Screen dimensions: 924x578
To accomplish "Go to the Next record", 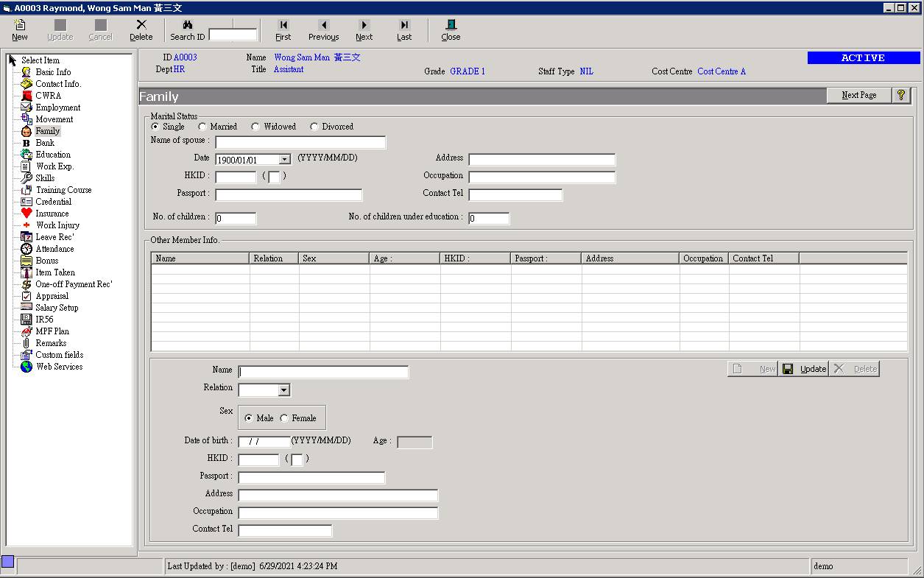I will [364, 30].
